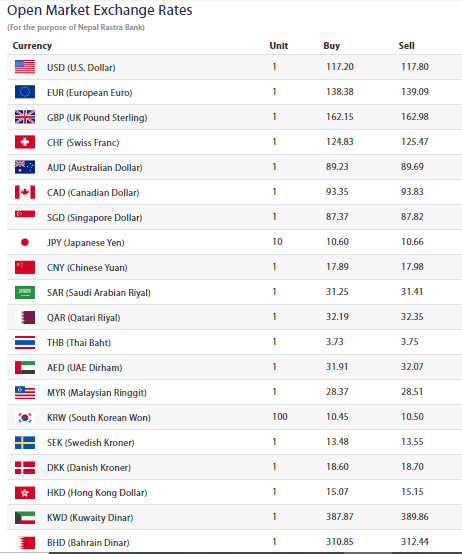The image size is (462, 554).
Task: Select AUD (Australian Dollar) currency label
Action: tap(95, 167)
